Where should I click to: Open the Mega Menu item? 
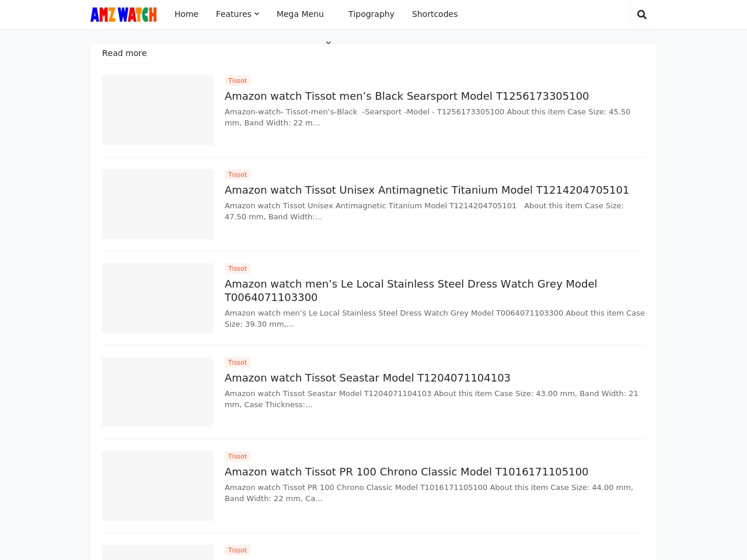[x=300, y=14]
